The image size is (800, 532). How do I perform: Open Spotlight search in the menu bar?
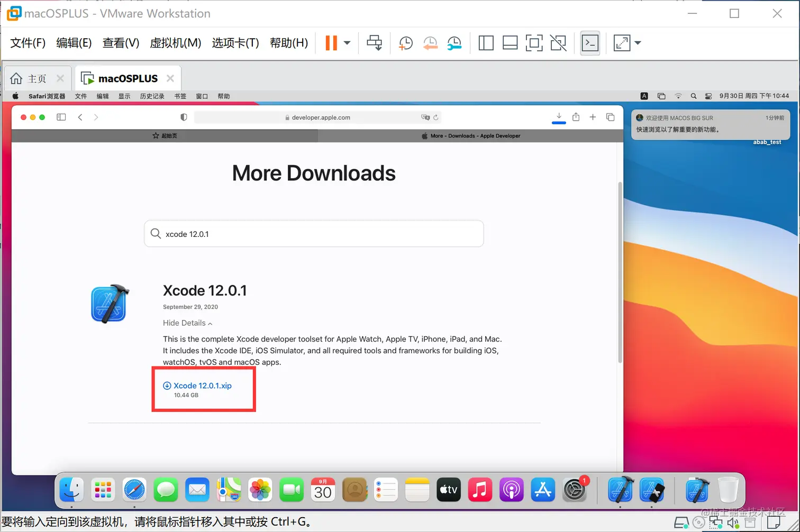pos(694,96)
